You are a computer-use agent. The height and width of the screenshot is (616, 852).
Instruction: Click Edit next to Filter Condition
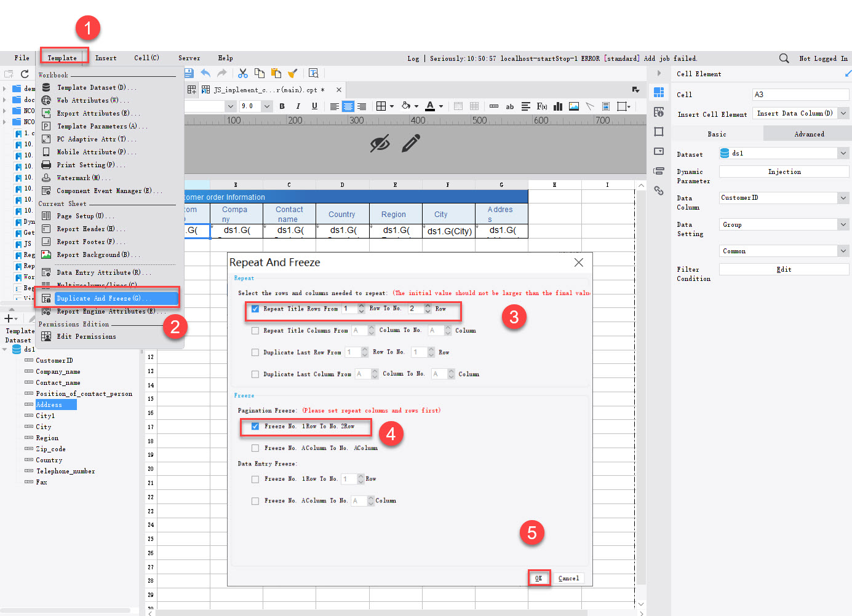(x=784, y=269)
